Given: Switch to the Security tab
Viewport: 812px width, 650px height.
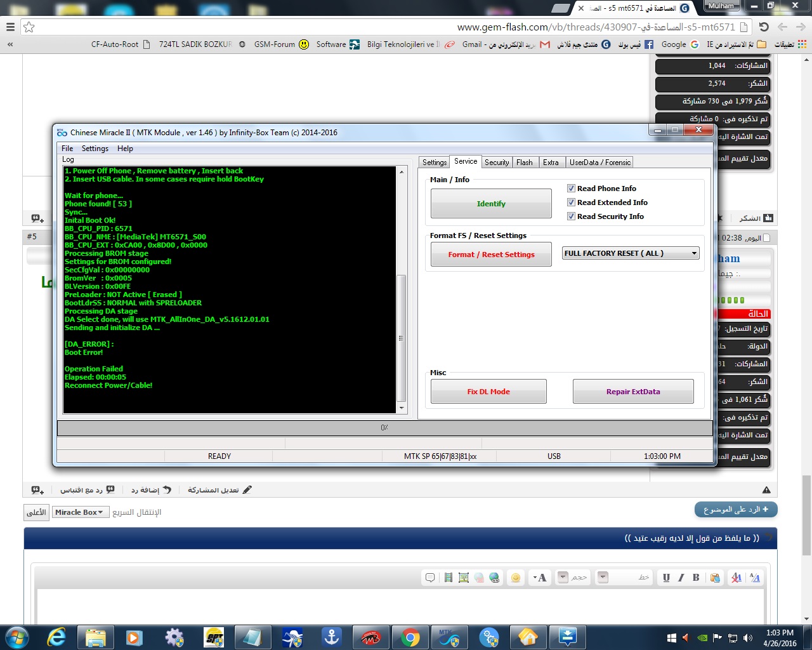Looking at the screenshot, I should pos(497,162).
